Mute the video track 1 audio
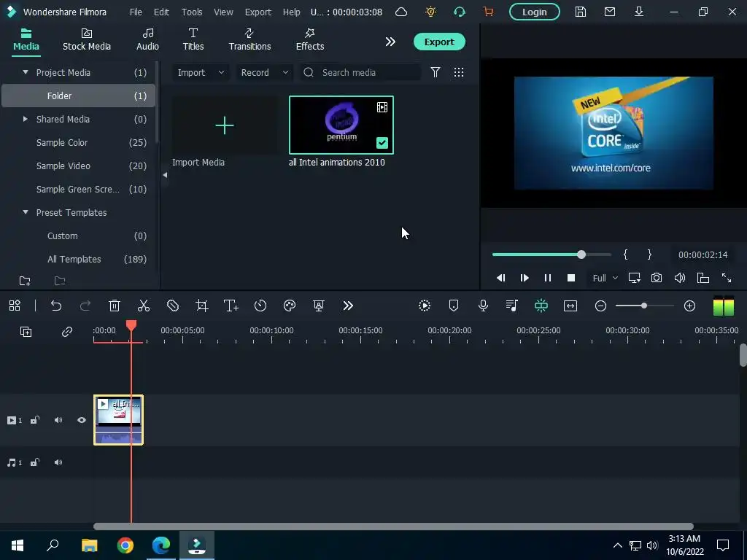 pos(58,420)
